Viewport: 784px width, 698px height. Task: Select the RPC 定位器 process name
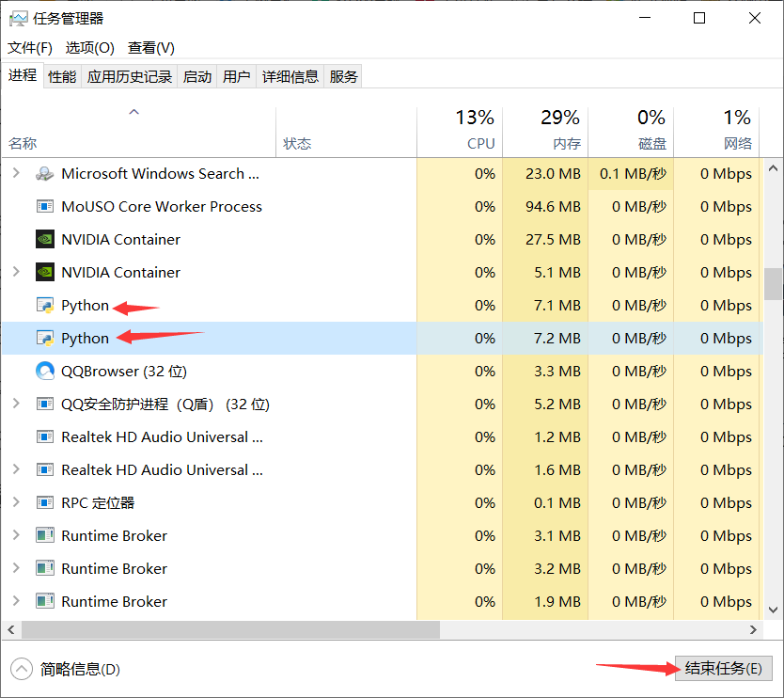tap(98, 503)
